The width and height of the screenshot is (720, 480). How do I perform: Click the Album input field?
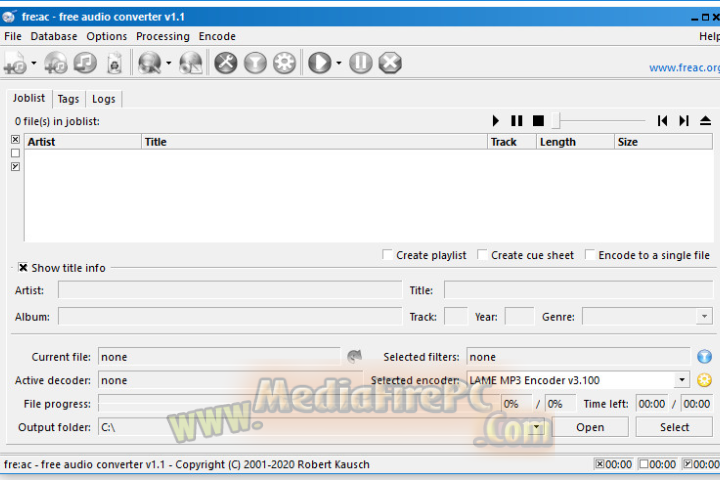[x=230, y=316]
